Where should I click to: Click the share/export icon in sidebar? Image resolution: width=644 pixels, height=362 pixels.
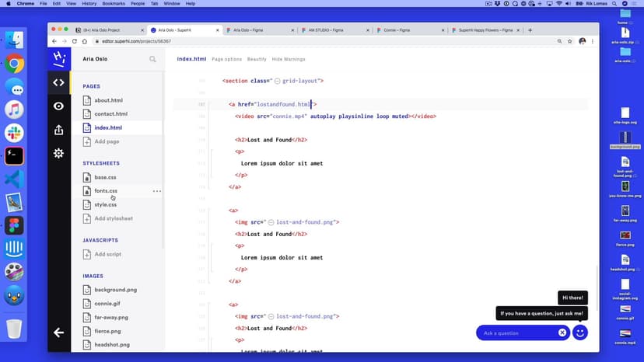point(58,130)
